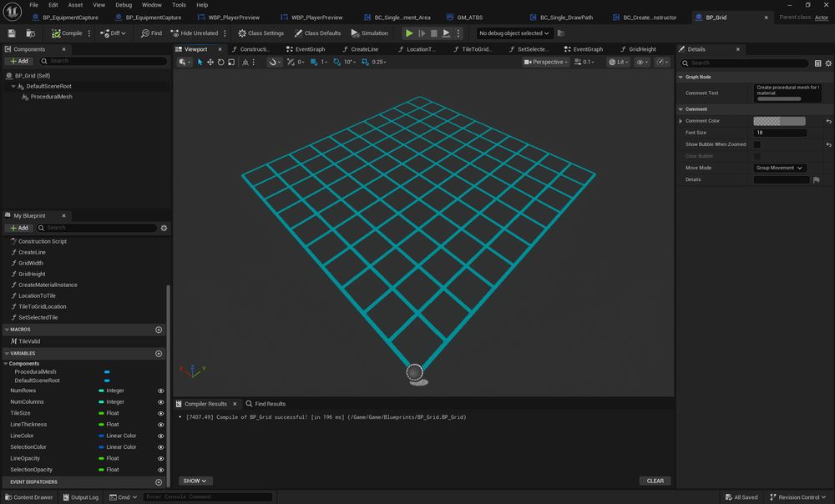
Task: Select the viewport Select mode arrow tool
Action: pos(200,63)
